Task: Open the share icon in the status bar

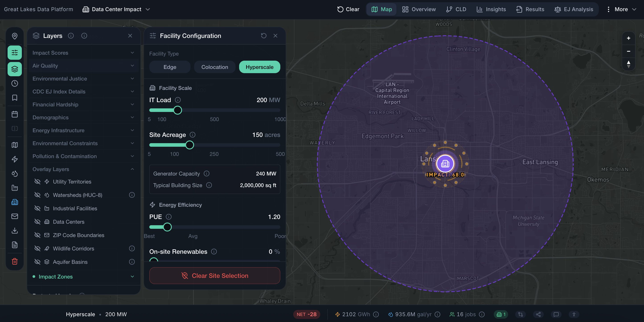Action: tap(538, 314)
